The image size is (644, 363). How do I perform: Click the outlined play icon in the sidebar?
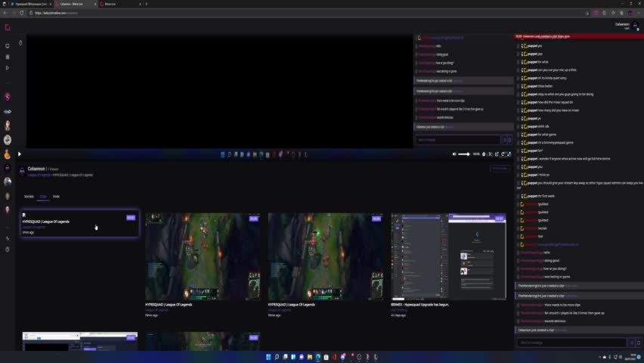point(8,68)
